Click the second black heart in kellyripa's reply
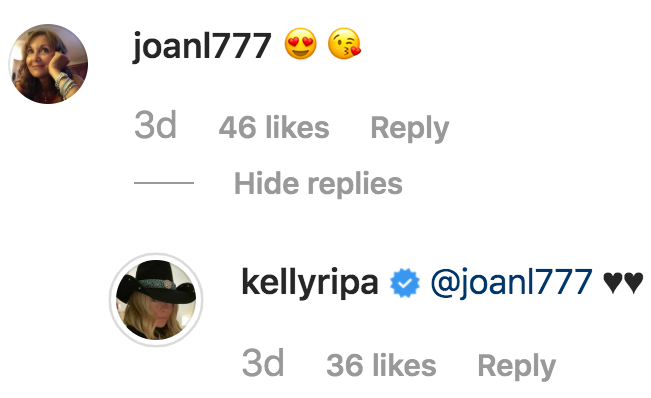 [633, 282]
